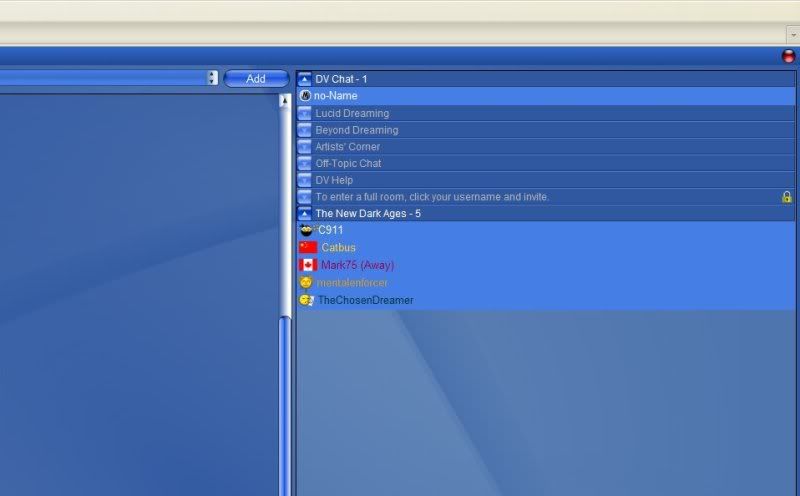Click the lock icon on full room row
800x496 pixels.
click(x=787, y=197)
